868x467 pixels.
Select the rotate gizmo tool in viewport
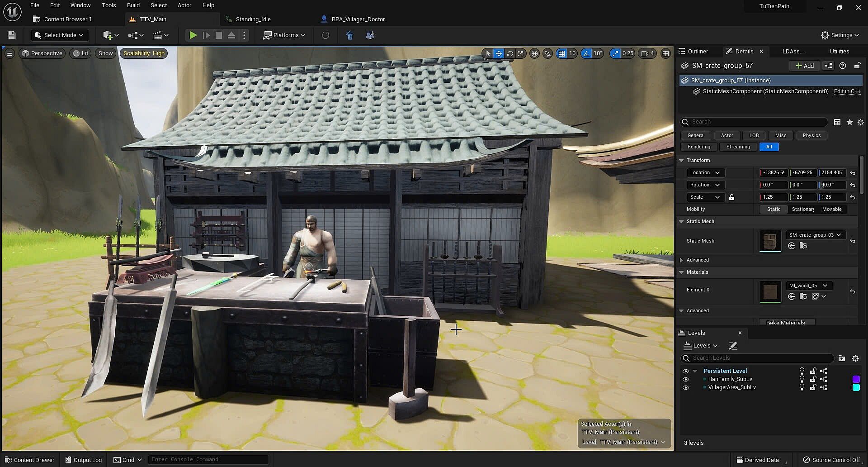point(510,53)
